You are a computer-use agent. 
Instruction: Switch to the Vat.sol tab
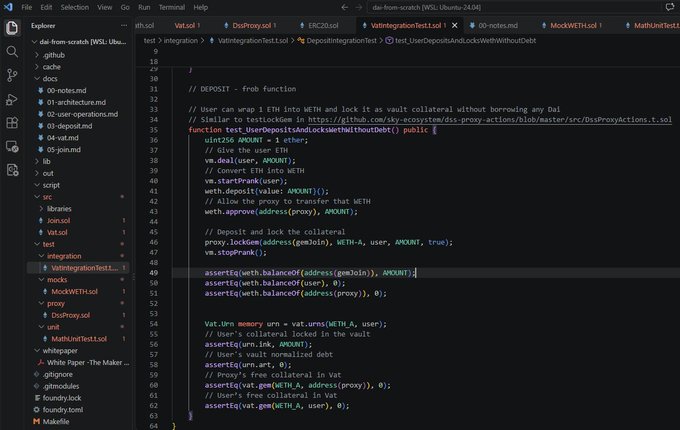pos(186,26)
